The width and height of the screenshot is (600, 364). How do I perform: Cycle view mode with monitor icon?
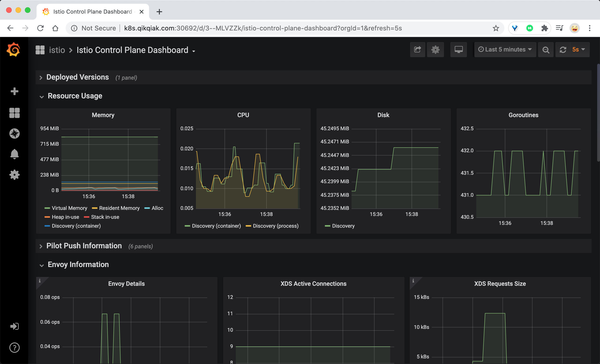(x=458, y=50)
